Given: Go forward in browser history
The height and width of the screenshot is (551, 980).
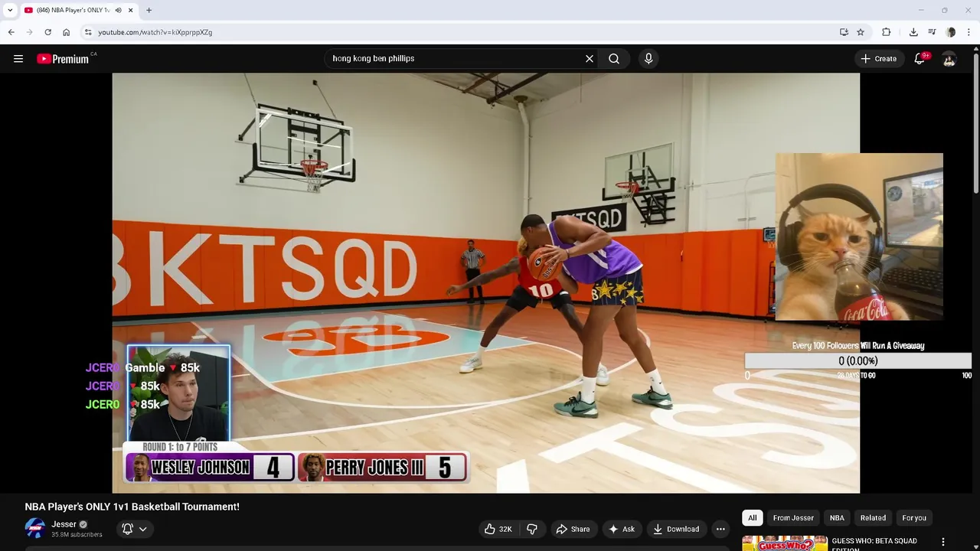Looking at the screenshot, I should point(29,32).
